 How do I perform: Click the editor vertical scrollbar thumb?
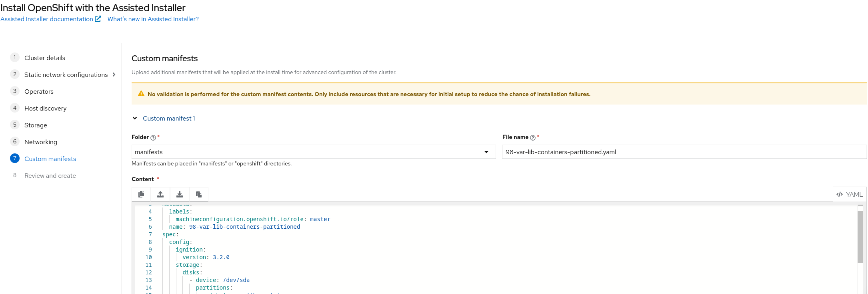tap(860, 237)
